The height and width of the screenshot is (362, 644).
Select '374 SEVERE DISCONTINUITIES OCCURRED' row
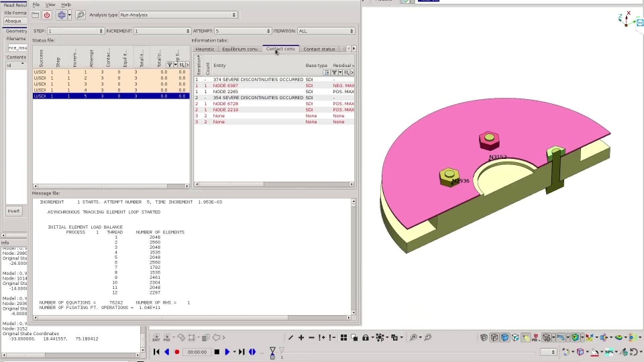pos(274,79)
